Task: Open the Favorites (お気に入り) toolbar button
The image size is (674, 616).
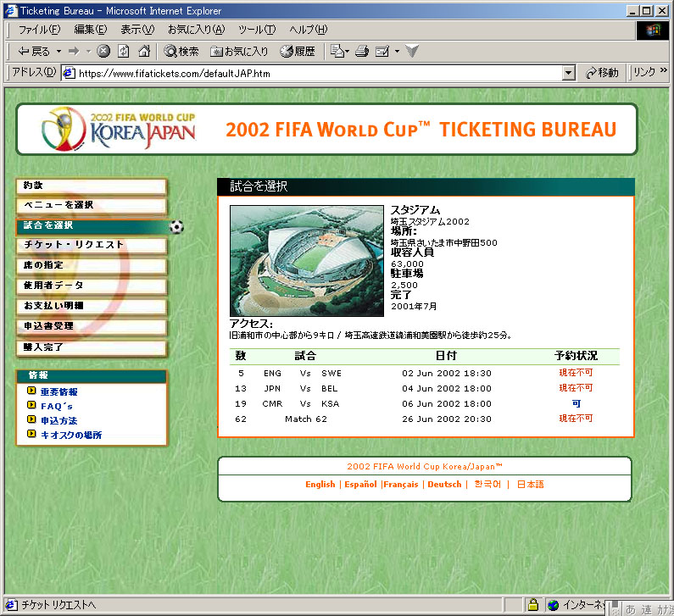Action: [x=239, y=52]
